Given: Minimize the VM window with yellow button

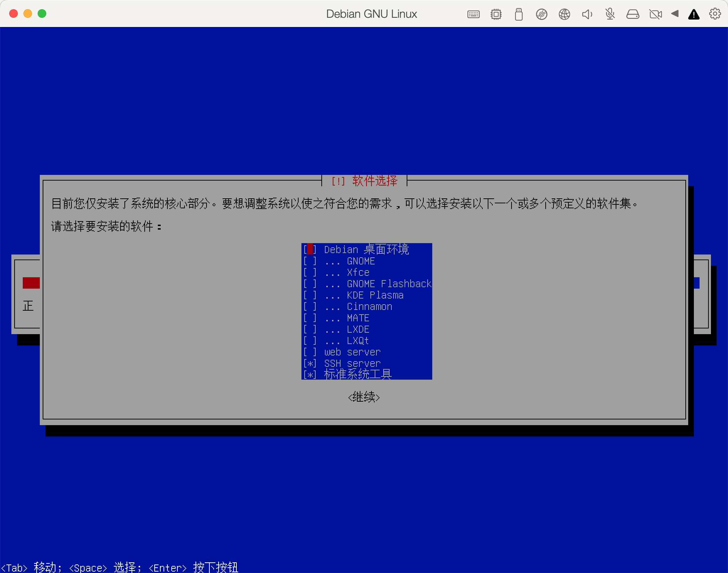Looking at the screenshot, I should pyautogui.click(x=28, y=14).
